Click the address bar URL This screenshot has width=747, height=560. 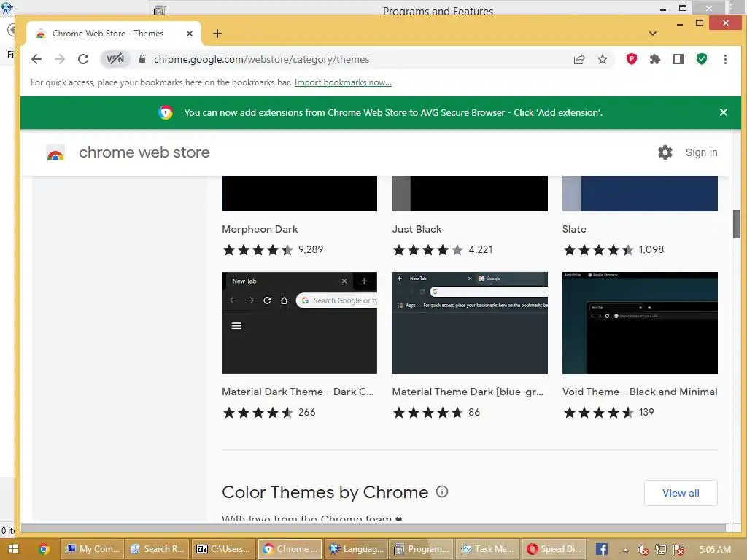(x=262, y=59)
